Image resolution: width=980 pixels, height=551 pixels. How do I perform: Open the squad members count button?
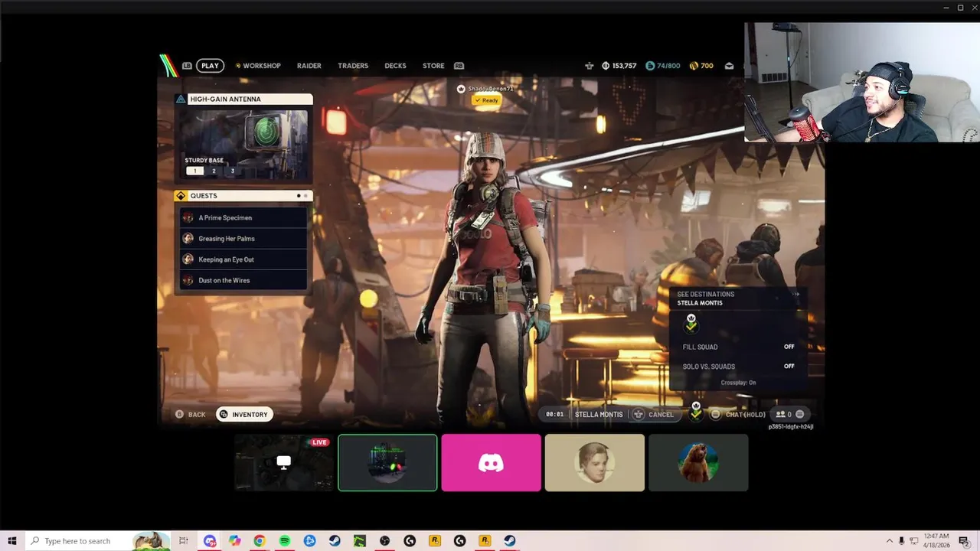[790, 414]
